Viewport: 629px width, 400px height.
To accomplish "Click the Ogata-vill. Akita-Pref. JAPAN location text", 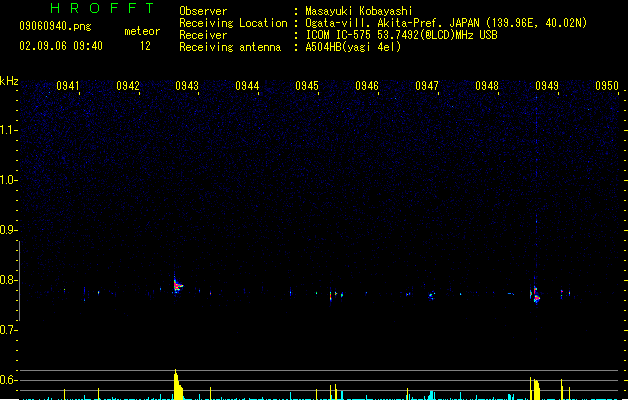I will [446, 23].
